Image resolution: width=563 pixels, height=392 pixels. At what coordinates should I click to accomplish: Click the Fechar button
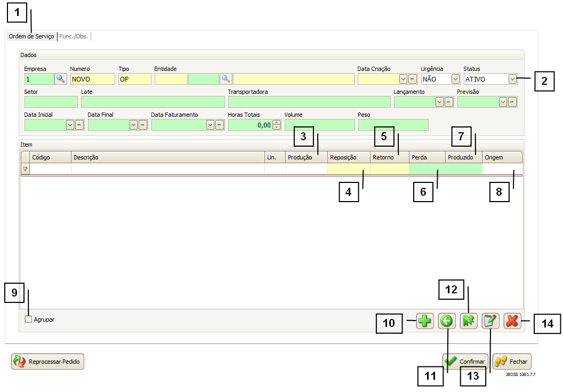(x=512, y=362)
